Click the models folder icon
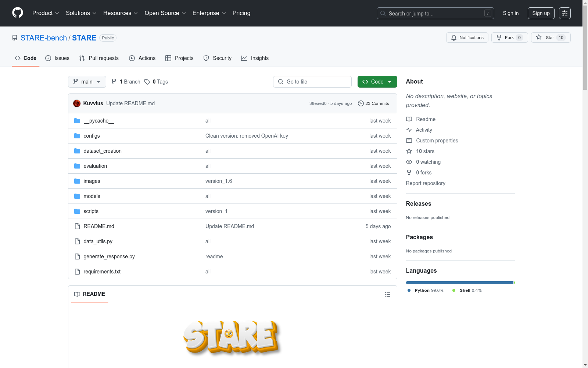Image resolution: width=588 pixels, height=368 pixels. coord(77,196)
